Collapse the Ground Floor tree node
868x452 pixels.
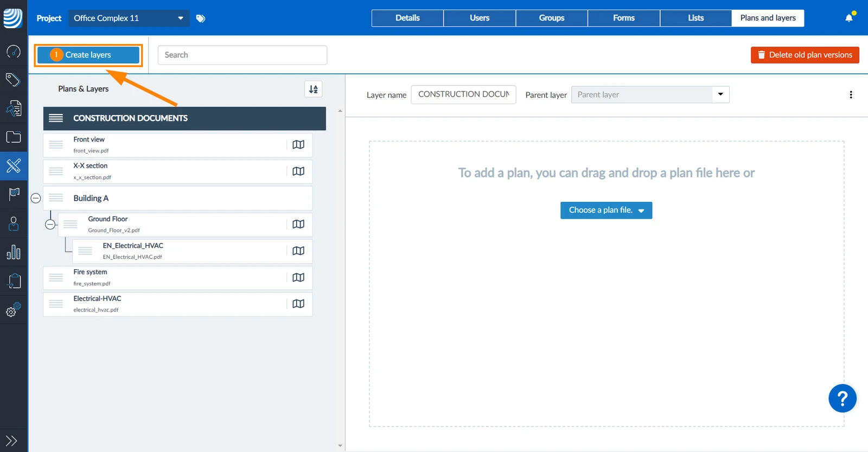pos(50,225)
